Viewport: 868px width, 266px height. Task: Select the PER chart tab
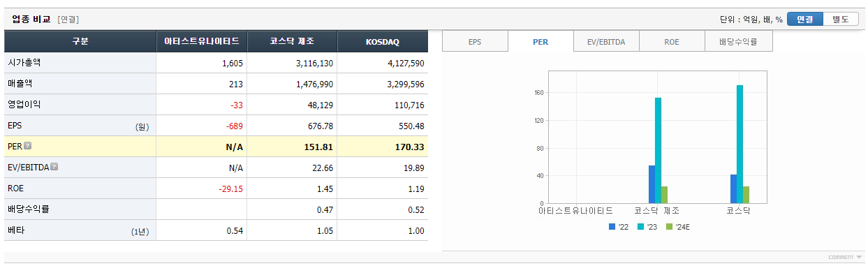pos(540,42)
